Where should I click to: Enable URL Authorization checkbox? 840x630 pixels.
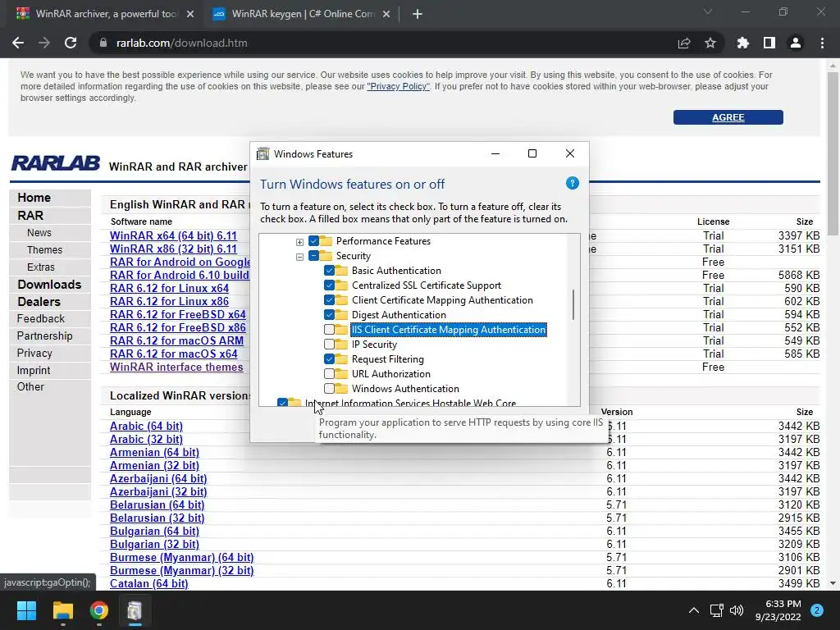pyautogui.click(x=330, y=373)
